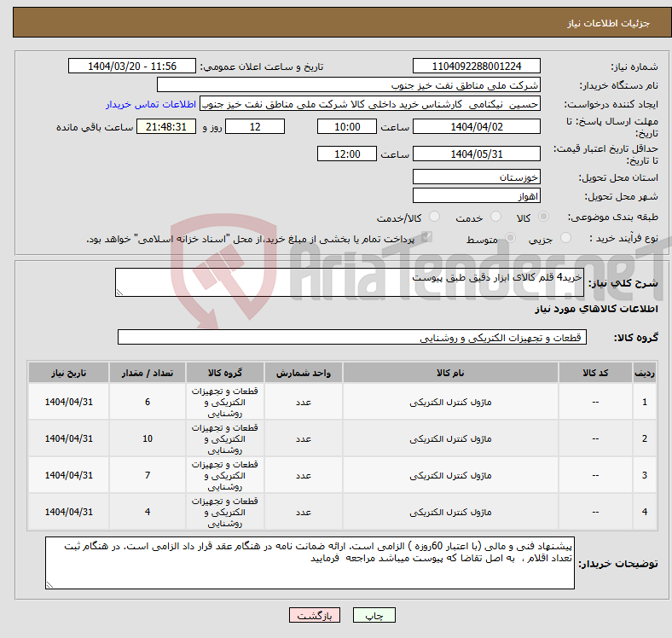Click the گروه کالا column header
Viewport: 672px width, 638px height.
[x=225, y=373]
